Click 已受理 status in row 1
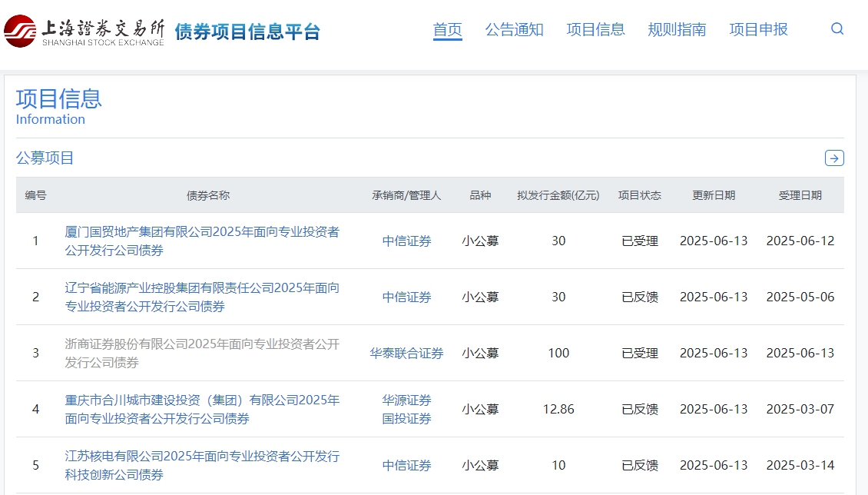868x495 pixels. pos(640,241)
